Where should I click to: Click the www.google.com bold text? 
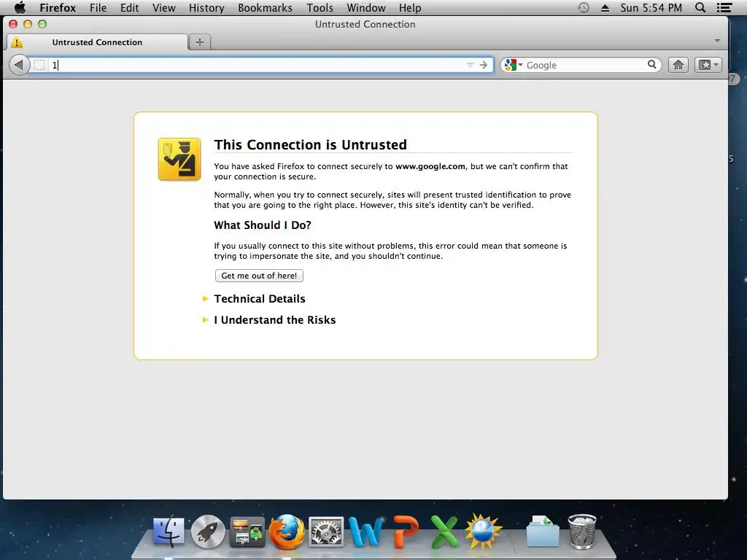430,166
